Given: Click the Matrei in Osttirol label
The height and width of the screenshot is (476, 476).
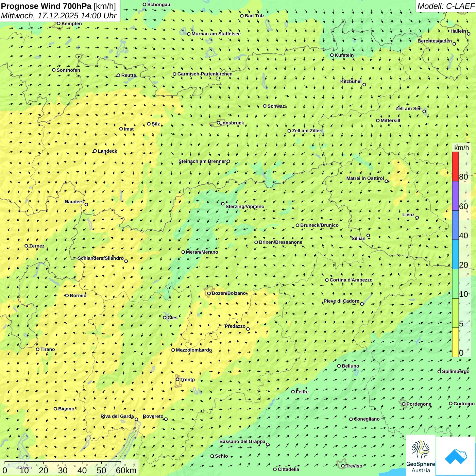Looking at the screenshot, I should click(x=365, y=178).
